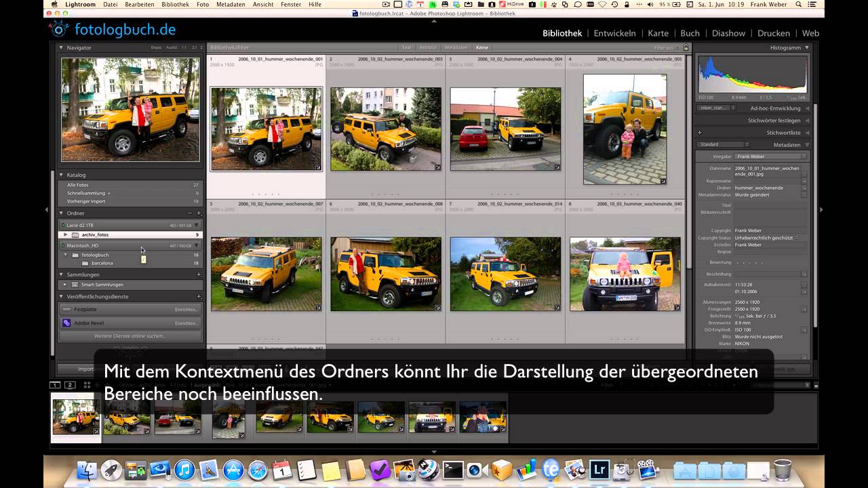Set Navigator zoom to 1:1
This screenshot has height=488, width=868.
point(184,48)
